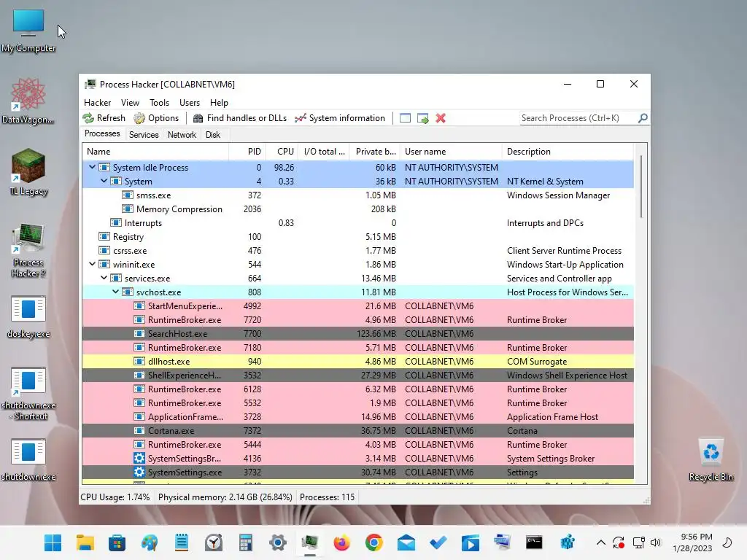Select the SearchHost.exe process
747x560 pixels.
tap(357, 333)
